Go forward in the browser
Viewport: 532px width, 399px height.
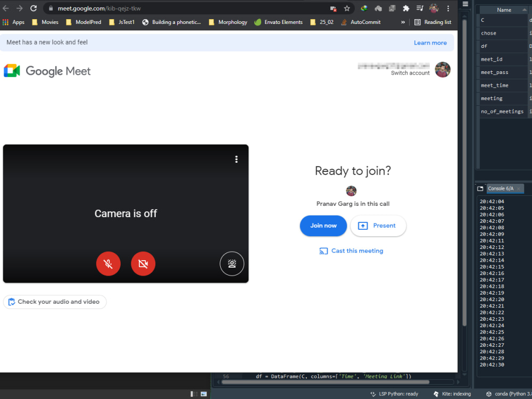(x=19, y=8)
